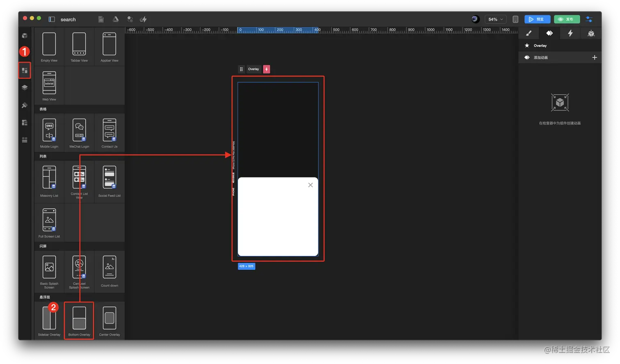Click the device frame icon
Screen dimensions: 620x364
click(515, 19)
